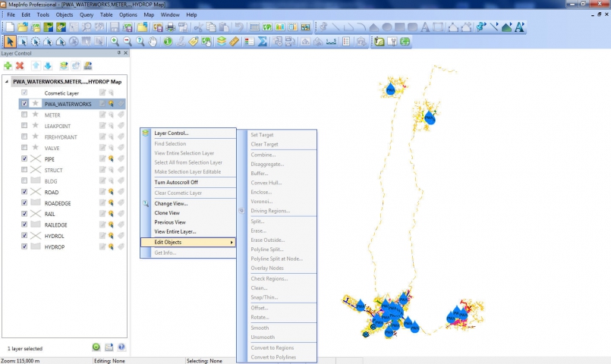Select the HYDROL layer row
Viewport: 611px width, 364px height.
coord(72,236)
